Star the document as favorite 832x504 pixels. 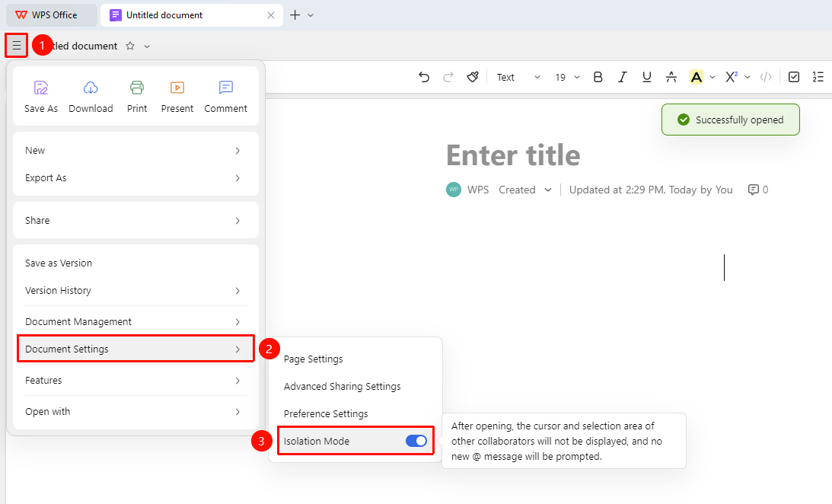click(130, 46)
